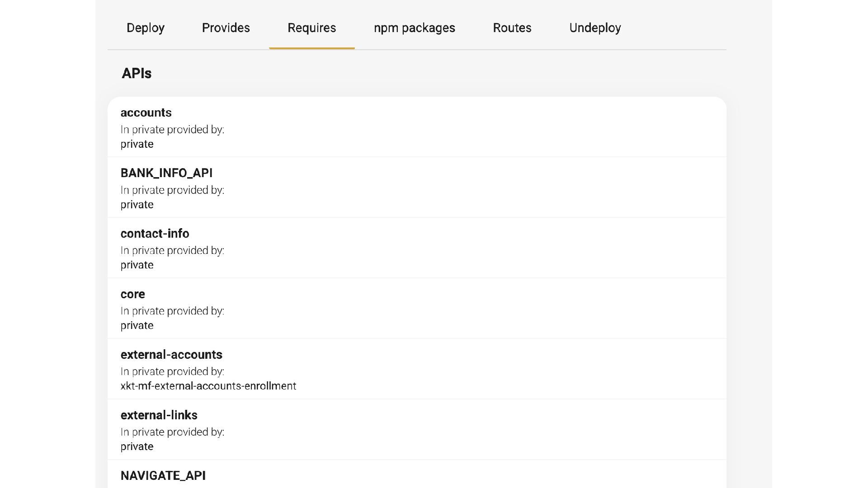Image resolution: width=868 pixels, height=488 pixels.
Task: Click xkt-mf-external-accounts-enrollment provider name
Action: pos(208,386)
